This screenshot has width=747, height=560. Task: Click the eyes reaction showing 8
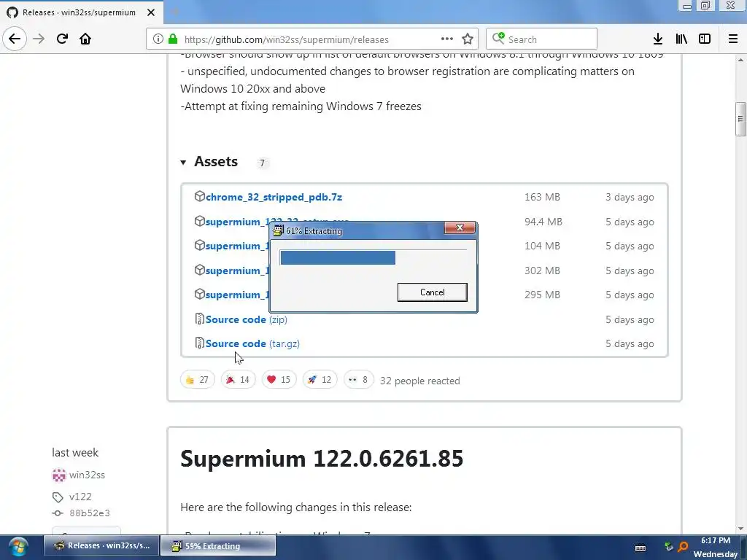[x=359, y=379]
